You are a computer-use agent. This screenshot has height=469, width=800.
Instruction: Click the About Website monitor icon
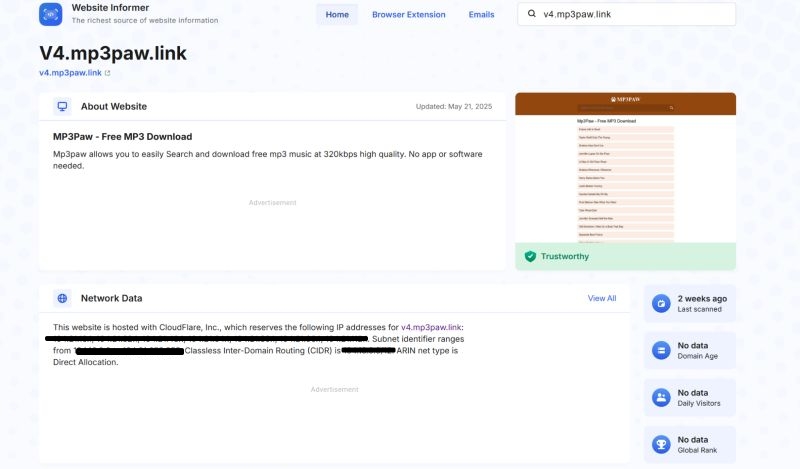(62, 106)
